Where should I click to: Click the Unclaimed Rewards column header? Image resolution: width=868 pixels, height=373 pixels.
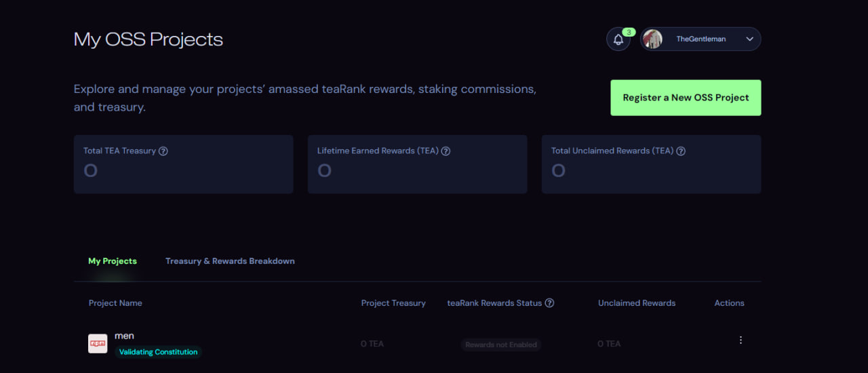tap(637, 303)
